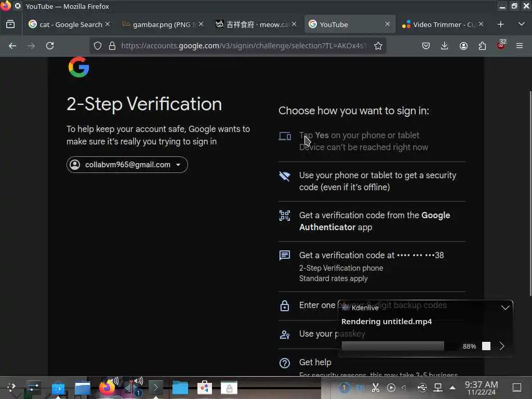Show site security padlock info
Screen dimensions: 532x399
(112, 46)
